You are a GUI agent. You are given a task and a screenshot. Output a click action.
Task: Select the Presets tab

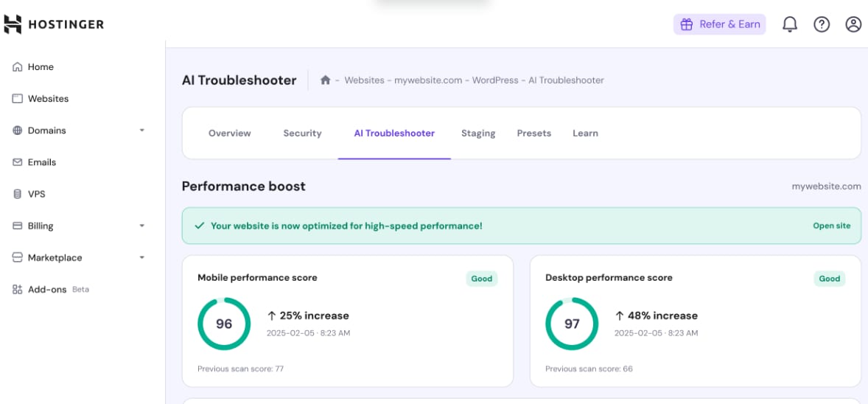(x=533, y=133)
